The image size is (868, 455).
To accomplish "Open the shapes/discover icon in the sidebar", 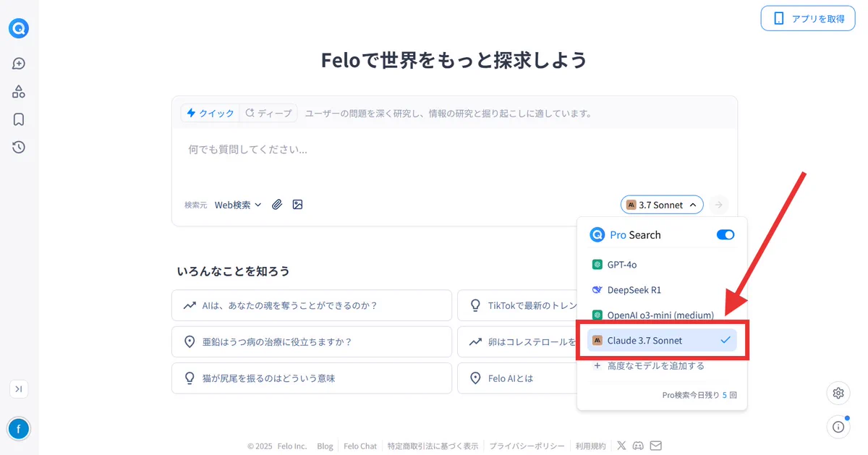I will point(19,92).
